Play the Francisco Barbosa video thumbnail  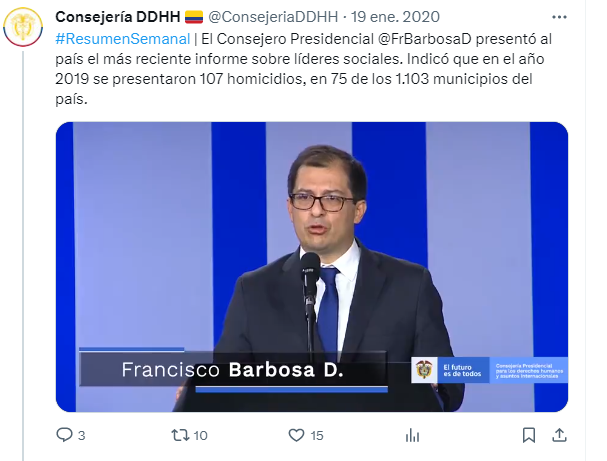click(312, 267)
